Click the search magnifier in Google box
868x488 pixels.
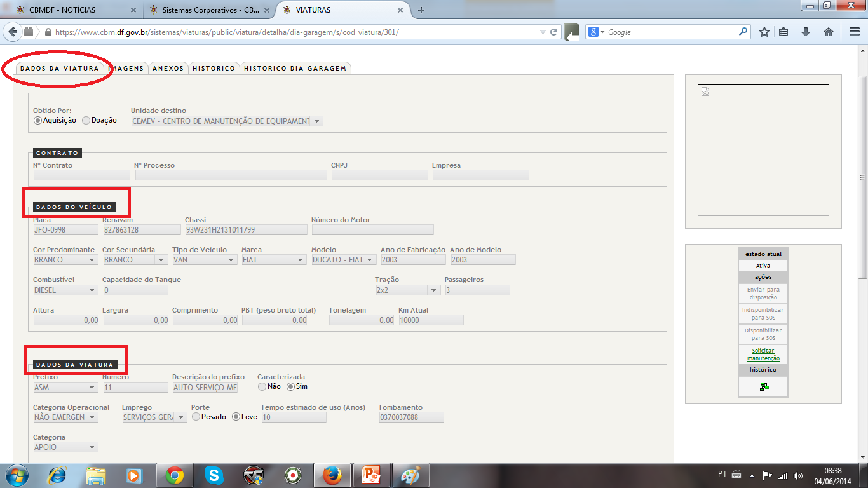743,32
